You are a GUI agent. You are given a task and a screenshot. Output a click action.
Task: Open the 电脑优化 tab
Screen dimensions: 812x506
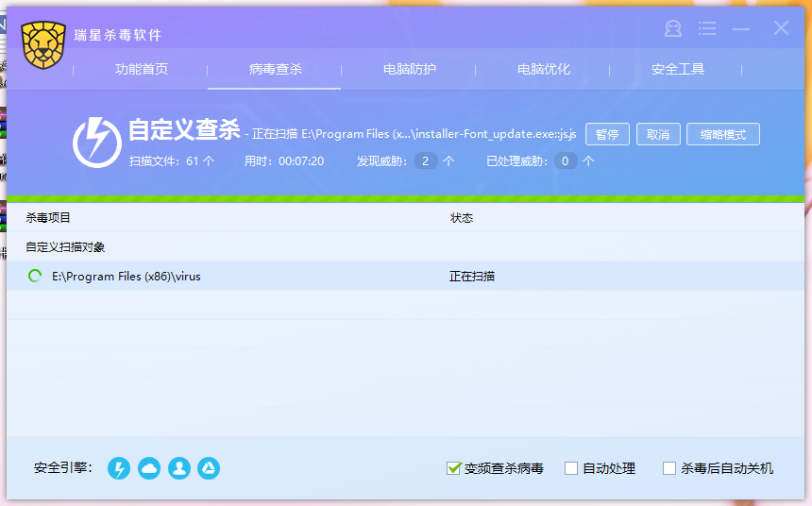(543, 70)
